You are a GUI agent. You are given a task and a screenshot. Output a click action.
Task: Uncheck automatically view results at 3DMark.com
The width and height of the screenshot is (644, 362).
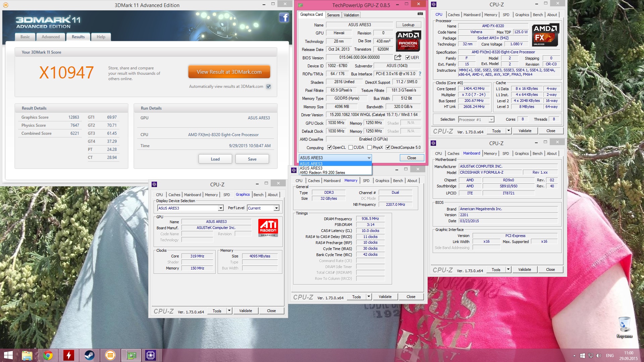268,86
